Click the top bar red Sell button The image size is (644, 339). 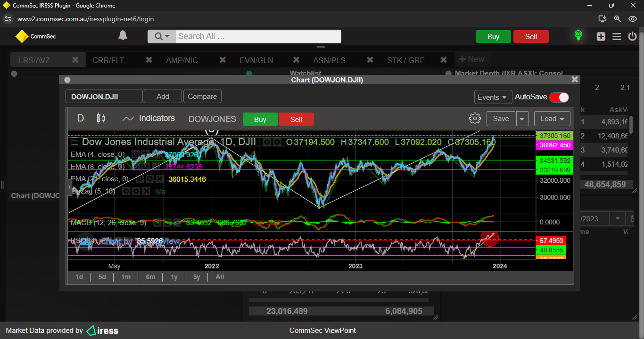pos(531,37)
